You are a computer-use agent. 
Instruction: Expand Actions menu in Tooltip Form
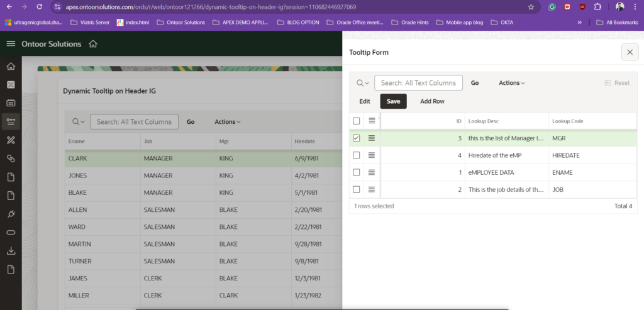(511, 83)
